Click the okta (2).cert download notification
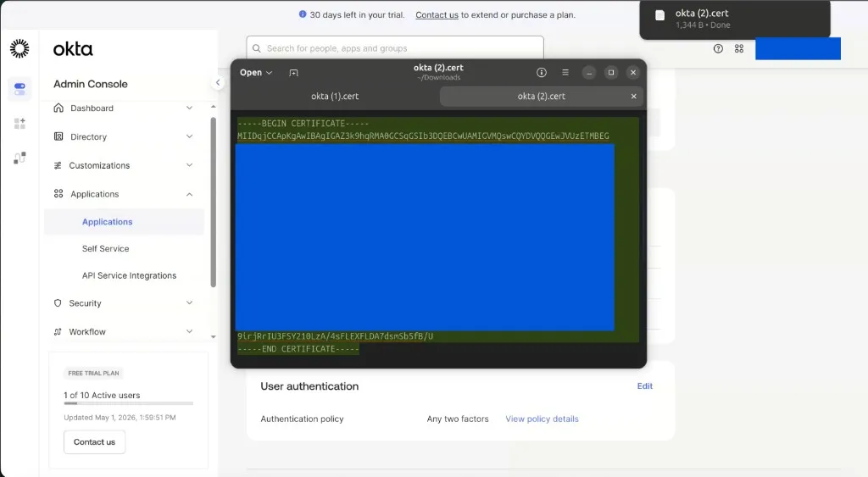This screenshot has height=477, width=868. 735,19
